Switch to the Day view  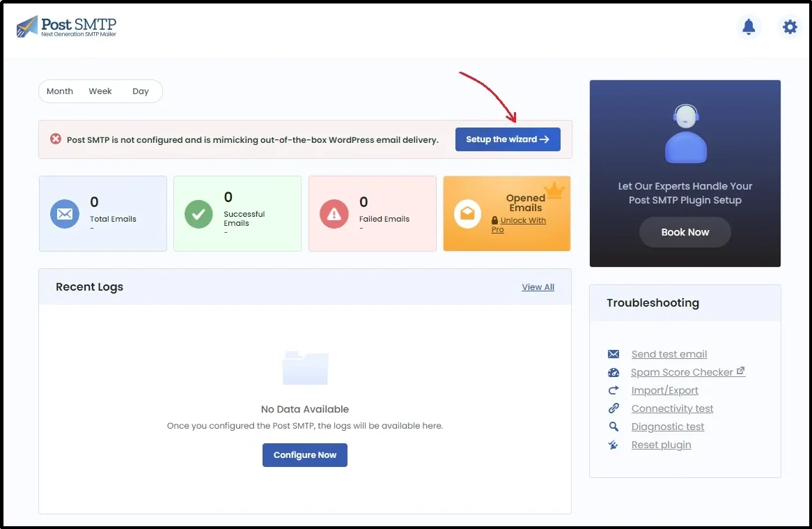pyautogui.click(x=140, y=91)
